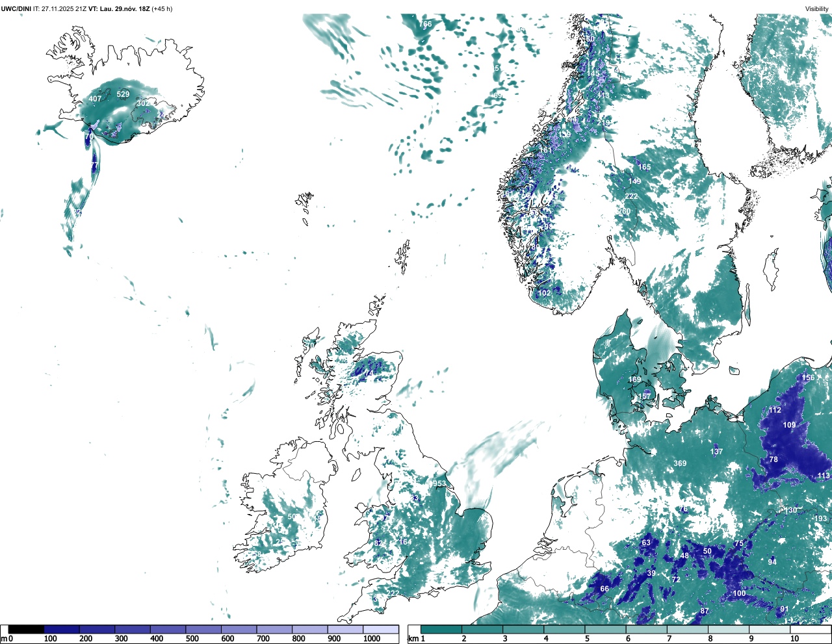
Task: Click the '165' value over Sweden
Action: [644, 167]
